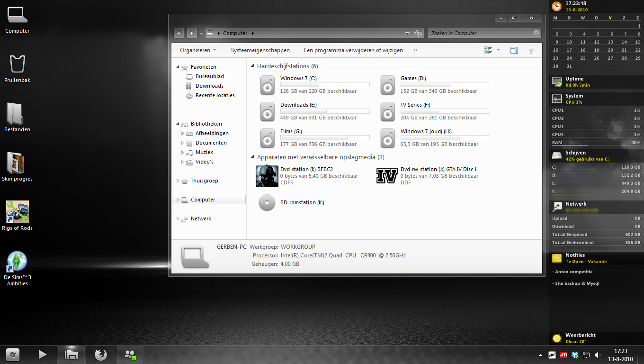Screen dimensions: 644x364
Task: Open the view options dropdown arrow
Action: coord(498,50)
